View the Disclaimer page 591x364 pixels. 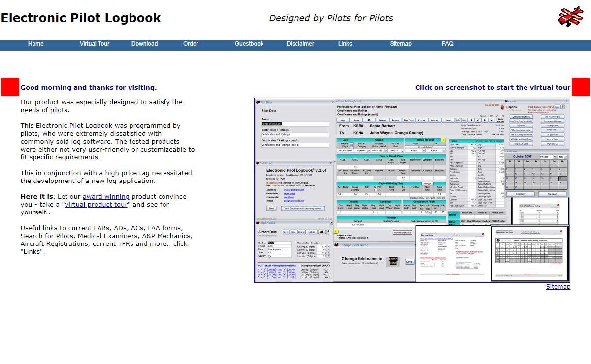300,44
